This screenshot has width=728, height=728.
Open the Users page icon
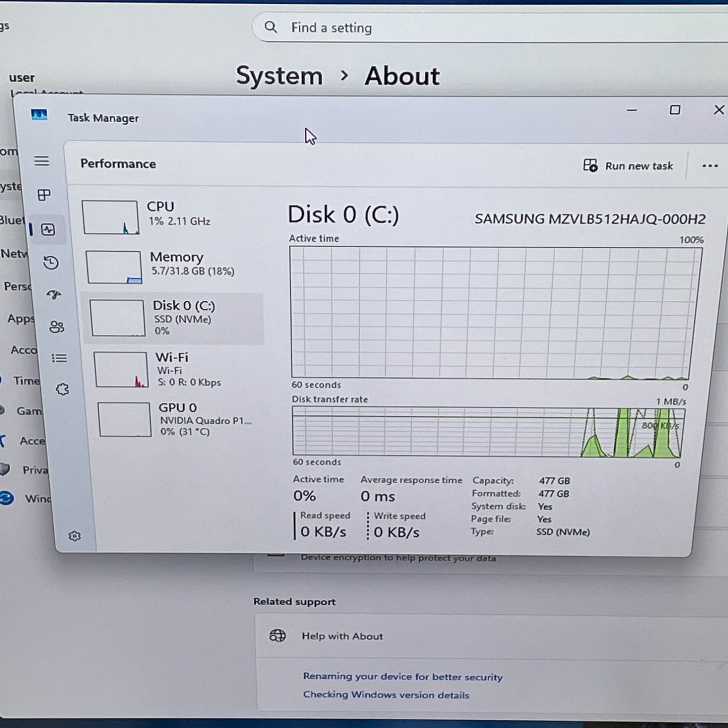[56, 327]
